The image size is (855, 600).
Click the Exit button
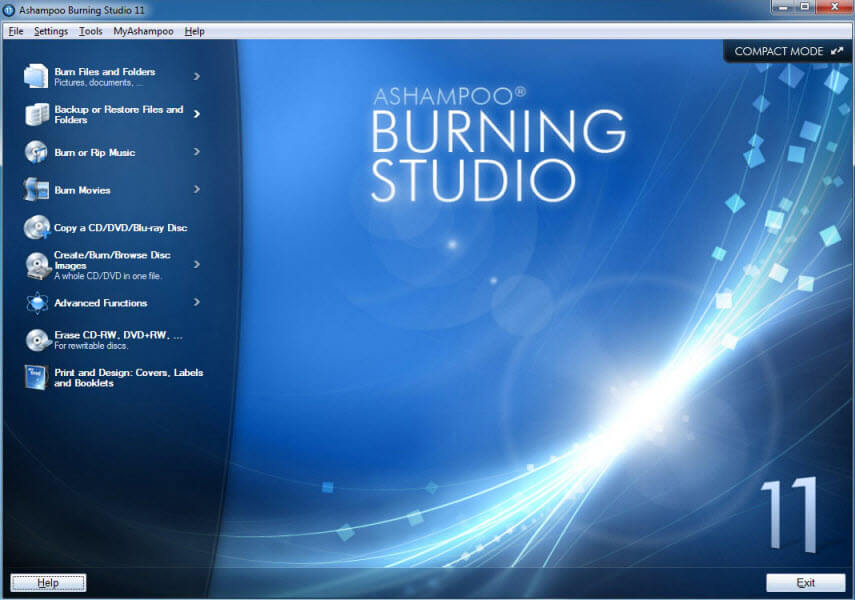(x=805, y=583)
